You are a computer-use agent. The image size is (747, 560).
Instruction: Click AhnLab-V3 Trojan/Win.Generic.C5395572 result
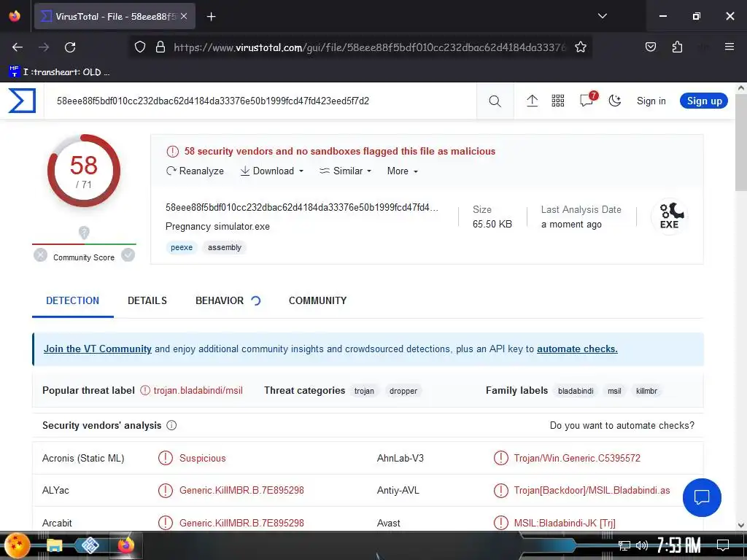(577, 458)
